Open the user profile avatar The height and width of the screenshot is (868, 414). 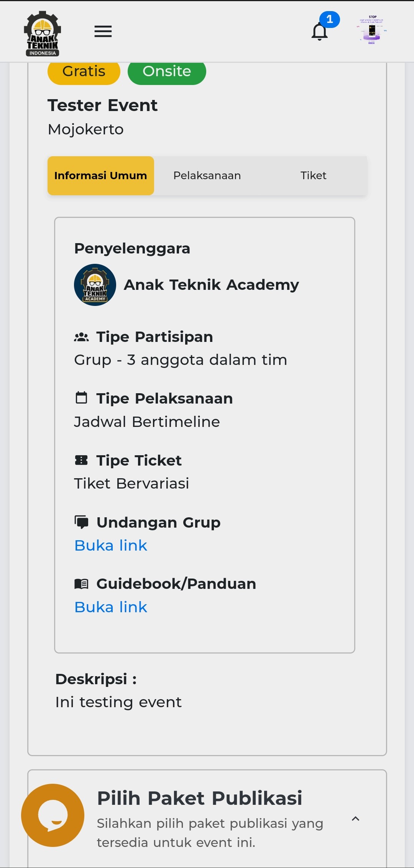coord(371,30)
